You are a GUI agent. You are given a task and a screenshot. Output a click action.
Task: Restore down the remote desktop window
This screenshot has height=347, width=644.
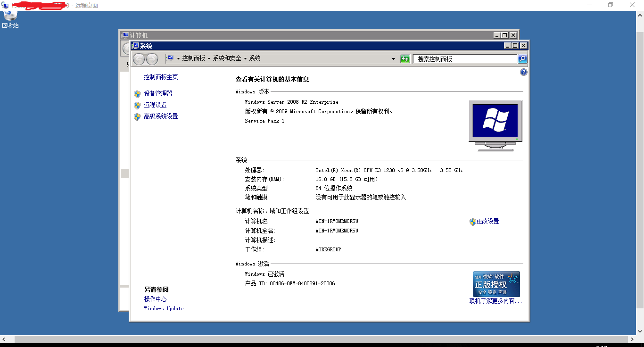point(611,5)
